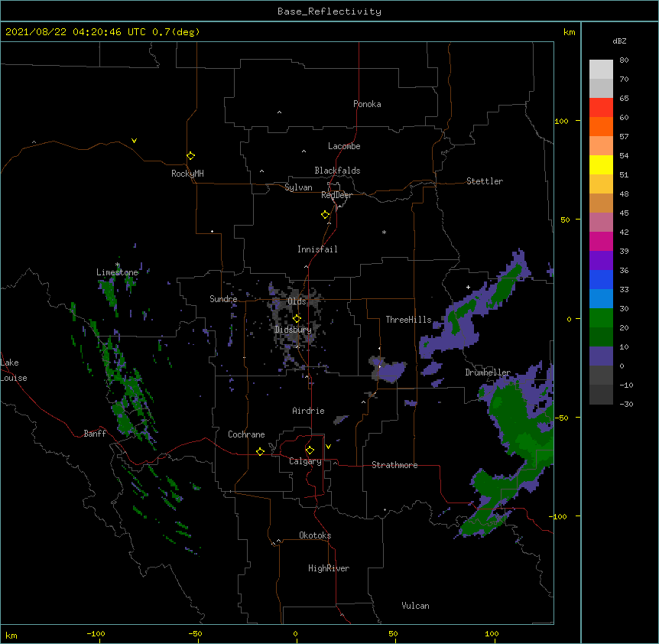The height and width of the screenshot is (644, 659).
Task: Click the Base_Reflectivity title text
Action: click(329, 11)
